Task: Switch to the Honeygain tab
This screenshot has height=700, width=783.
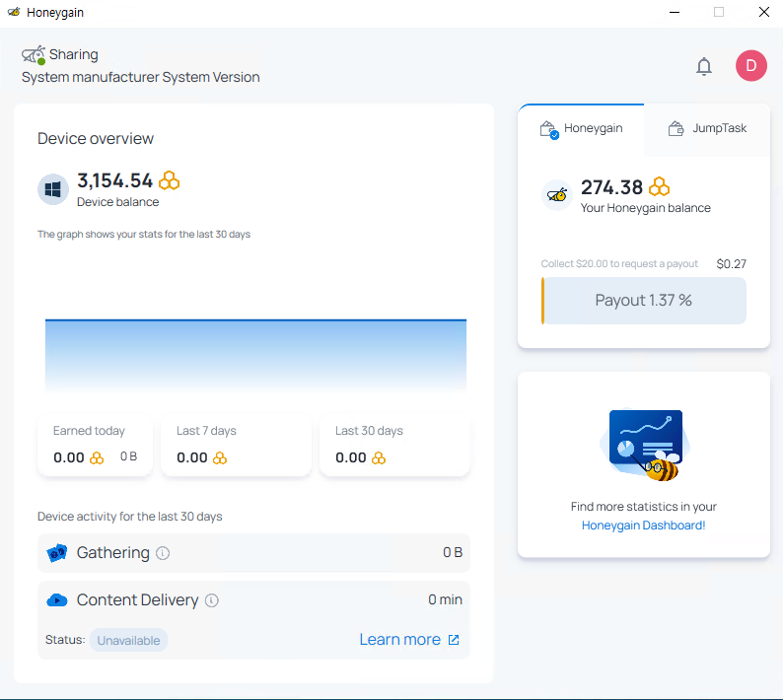Action: click(x=581, y=129)
